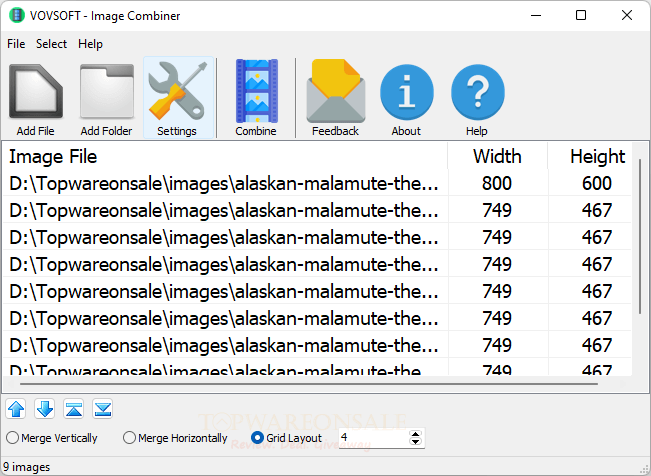Open the Select menu
651x476 pixels.
click(51, 44)
